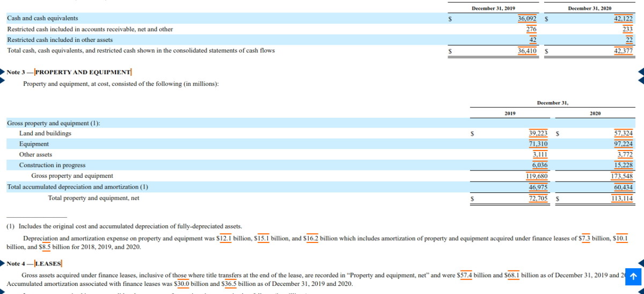Click the 'Total accumulated depreciation and amortization (1)' label
644x294 pixels.
click(x=77, y=187)
